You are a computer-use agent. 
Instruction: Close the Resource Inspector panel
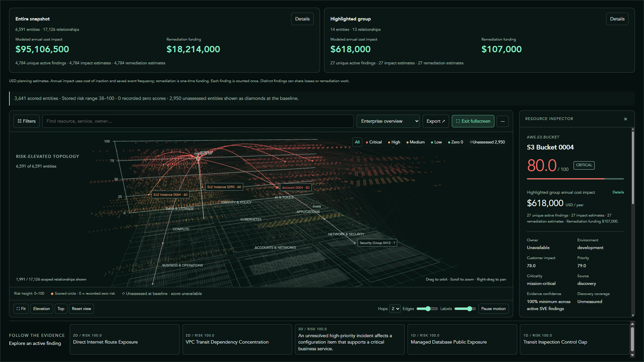tap(626, 119)
